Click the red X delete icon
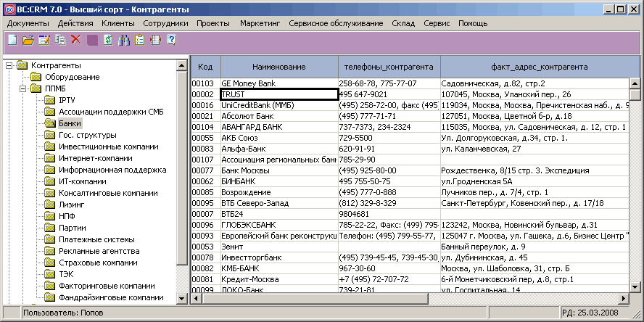 (x=76, y=39)
